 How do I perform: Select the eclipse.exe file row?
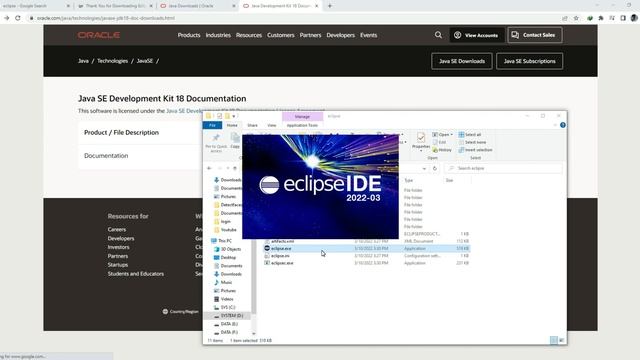[x=366, y=248]
